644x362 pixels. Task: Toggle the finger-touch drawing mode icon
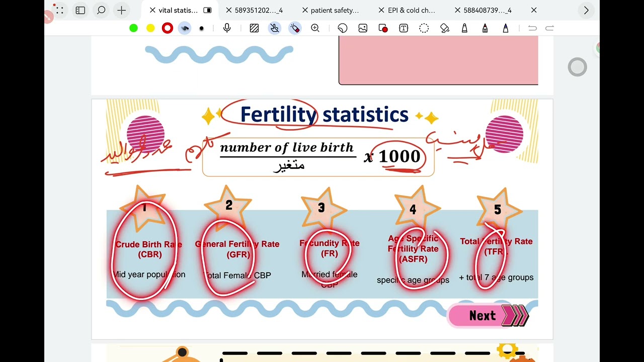click(x=274, y=28)
